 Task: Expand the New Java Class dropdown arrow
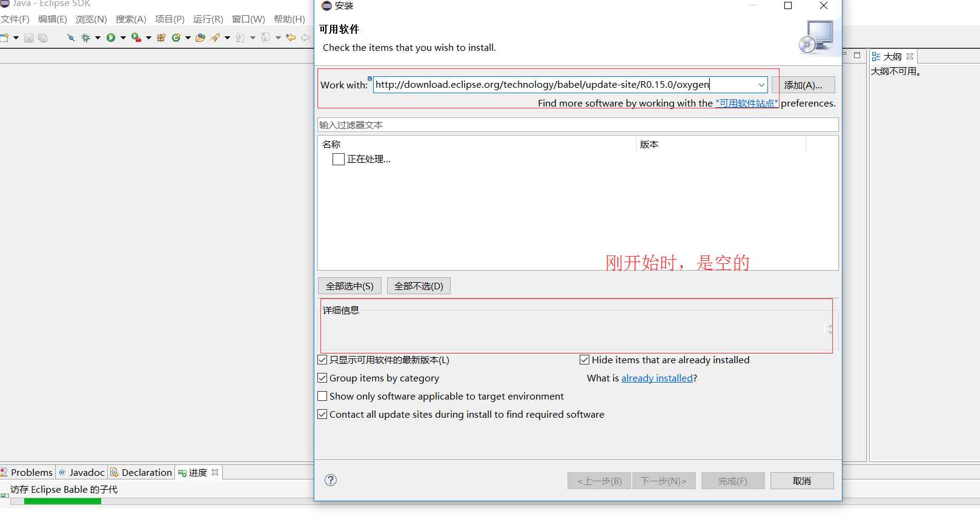[188, 38]
